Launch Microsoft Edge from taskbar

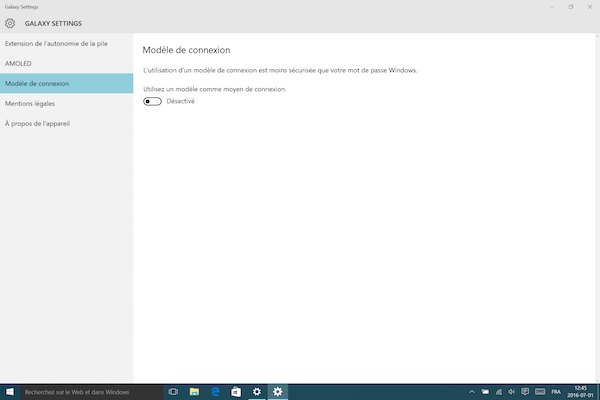point(215,392)
